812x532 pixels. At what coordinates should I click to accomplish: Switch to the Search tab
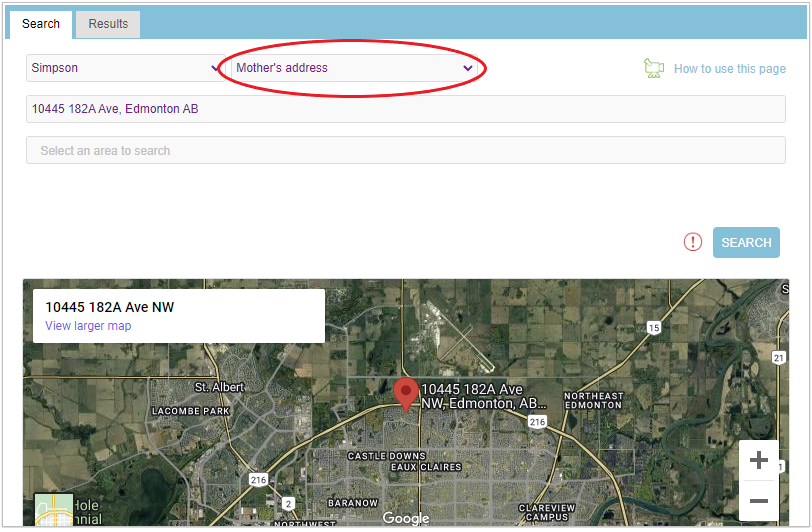coord(41,24)
